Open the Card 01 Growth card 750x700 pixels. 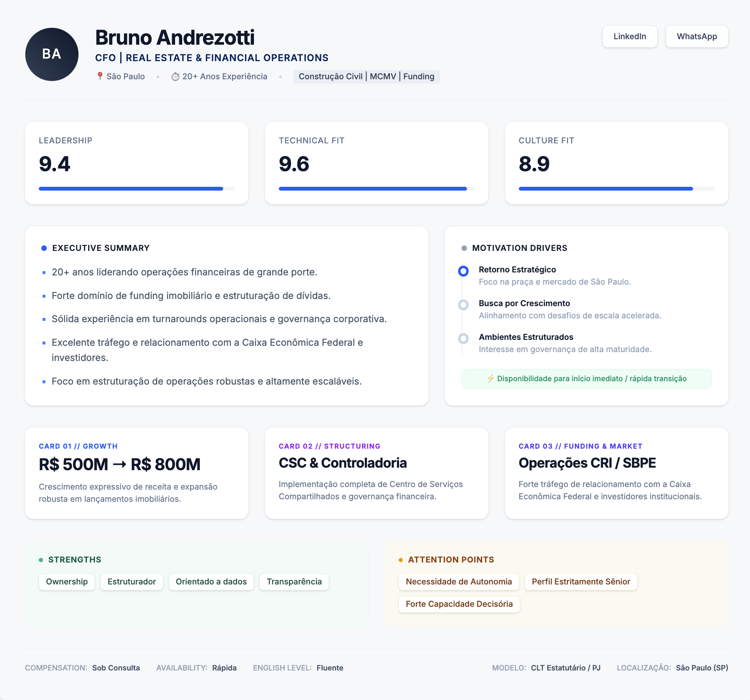[137, 473]
